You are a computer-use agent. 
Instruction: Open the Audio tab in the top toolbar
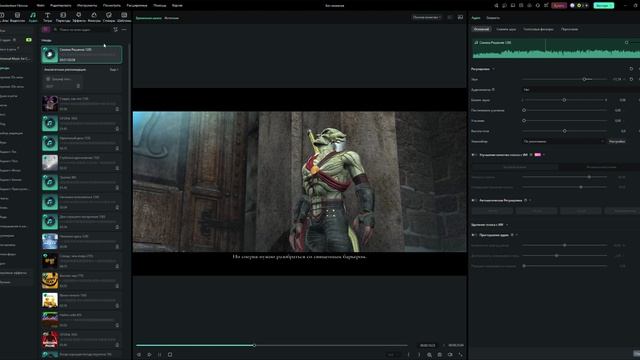coord(33,17)
